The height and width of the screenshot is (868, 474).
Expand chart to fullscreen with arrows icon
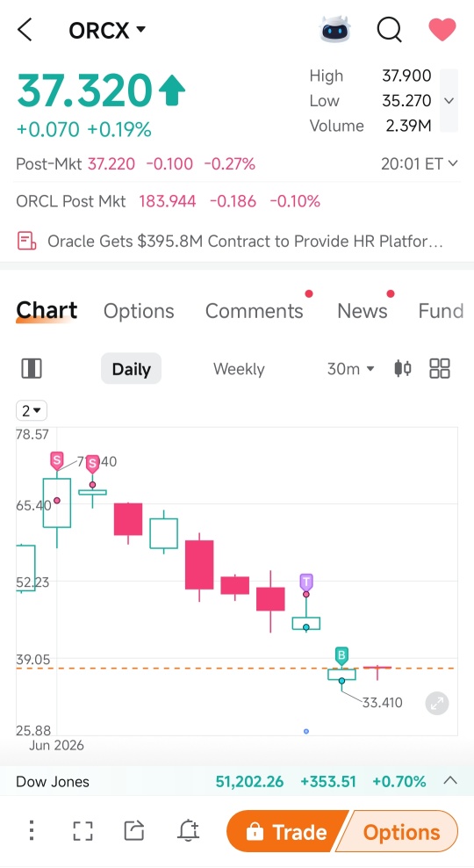(437, 703)
